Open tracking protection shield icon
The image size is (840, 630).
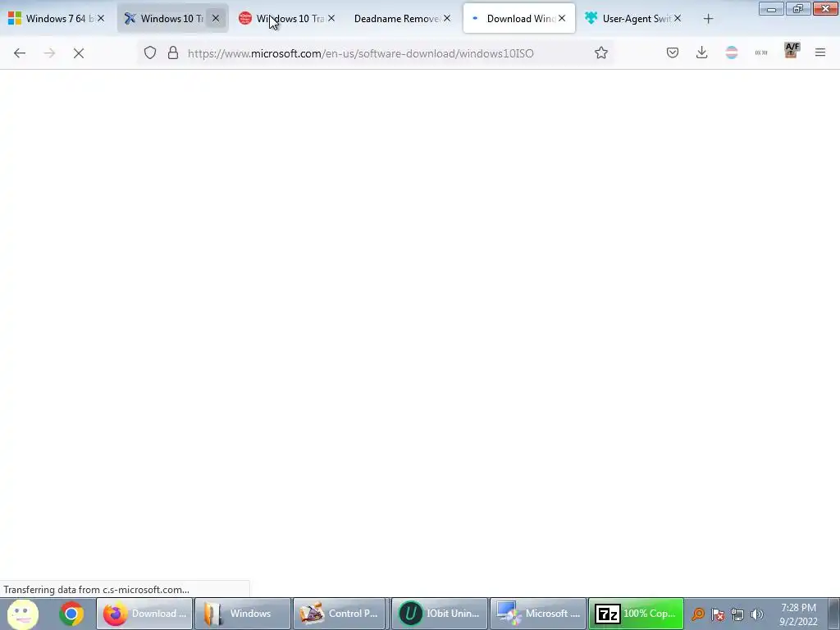tap(150, 52)
